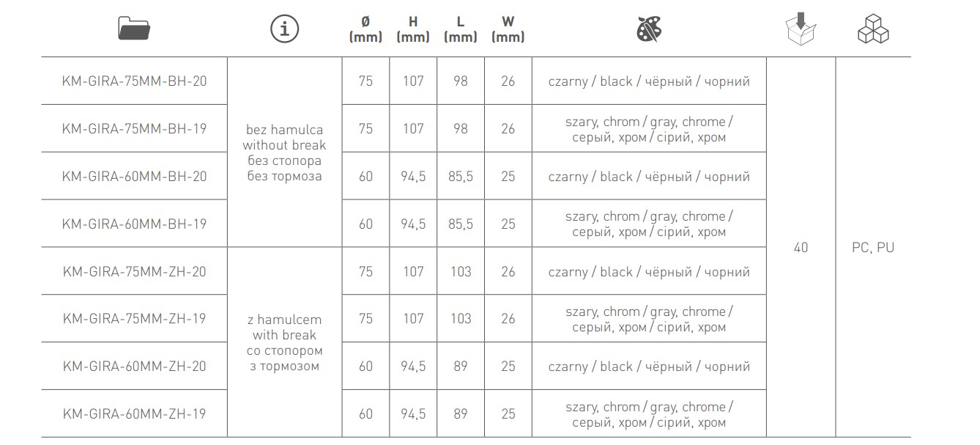Select the W (mm) column header
980x445 pixels.
(508, 29)
